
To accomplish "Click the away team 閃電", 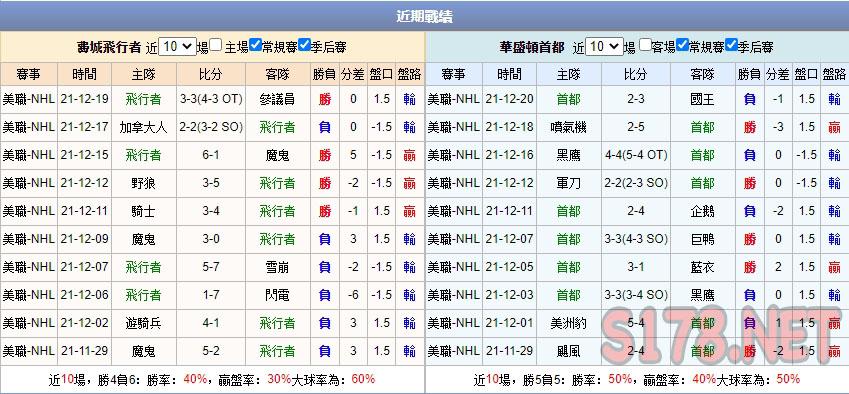I will (277, 295).
